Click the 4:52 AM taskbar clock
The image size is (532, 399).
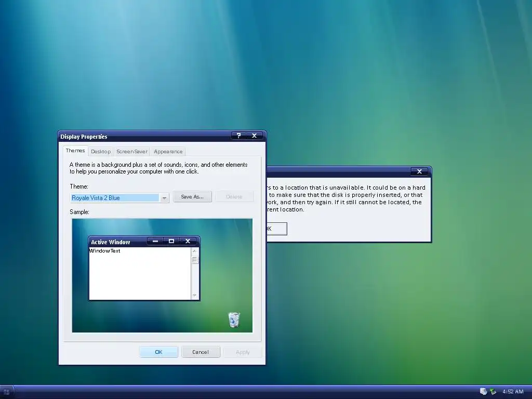(513, 392)
